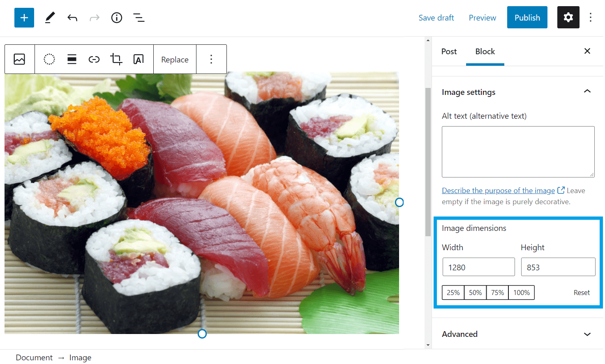This screenshot has width=605, height=364.
Task: Expand the Advanced section
Action: 587,334
